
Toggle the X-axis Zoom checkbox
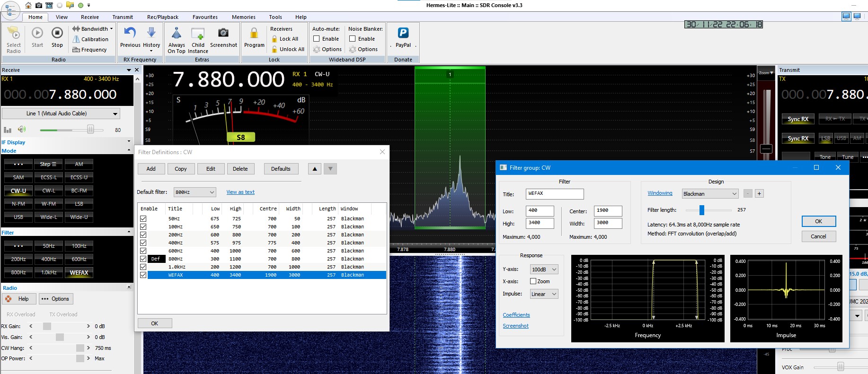pos(533,281)
